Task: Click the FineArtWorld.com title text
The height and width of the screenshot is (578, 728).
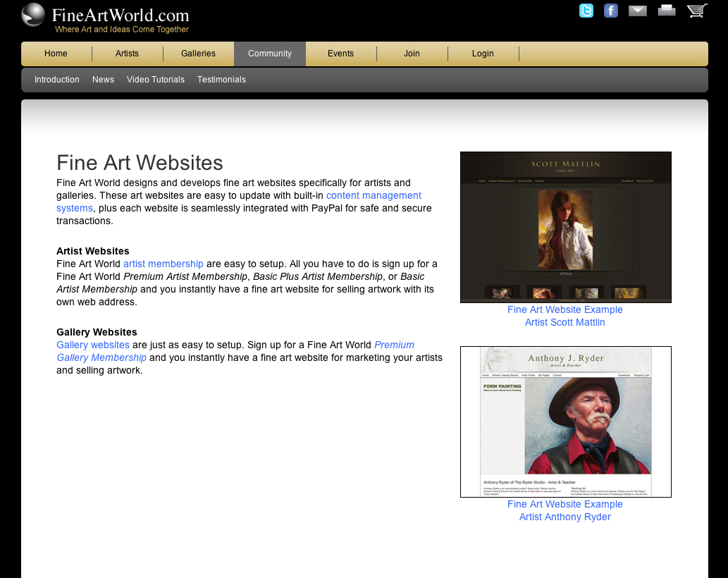Action: (121, 16)
